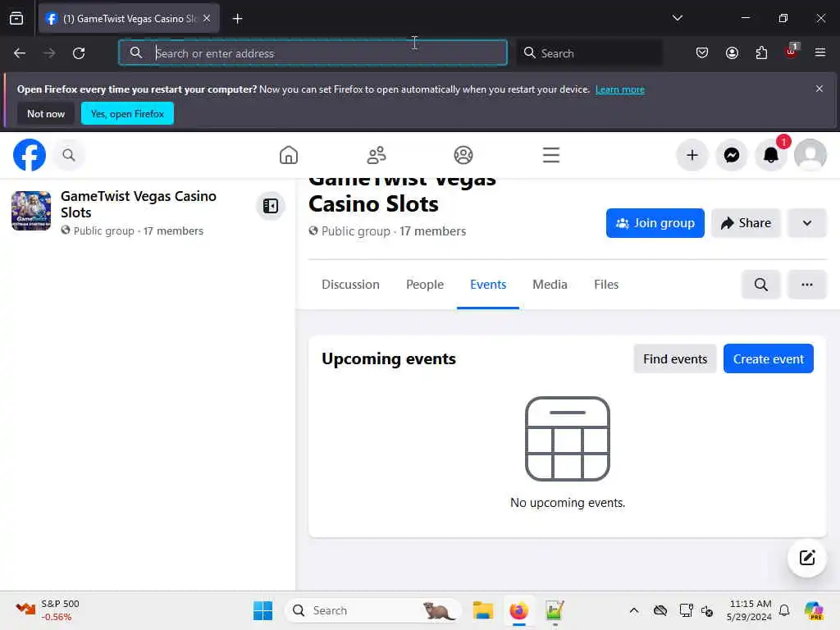Open the Facebook logo home link
The image size is (840, 630).
point(29,155)
